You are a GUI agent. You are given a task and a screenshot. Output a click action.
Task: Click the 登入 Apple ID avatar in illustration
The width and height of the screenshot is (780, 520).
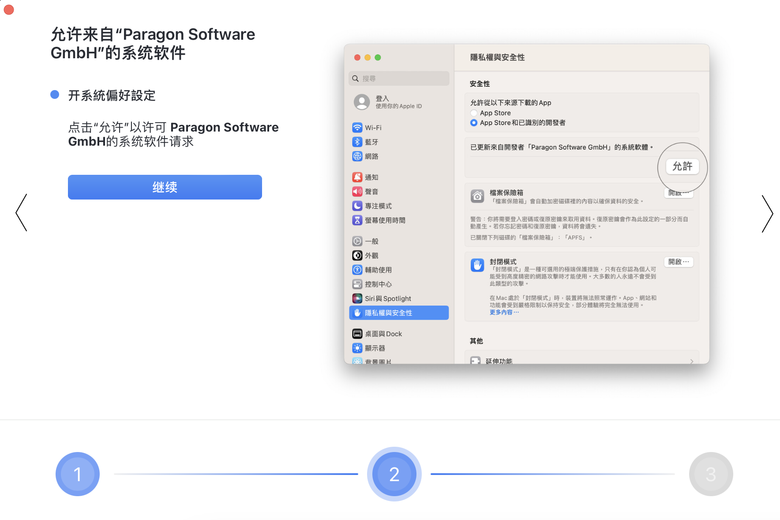click(x=362, y=102)
